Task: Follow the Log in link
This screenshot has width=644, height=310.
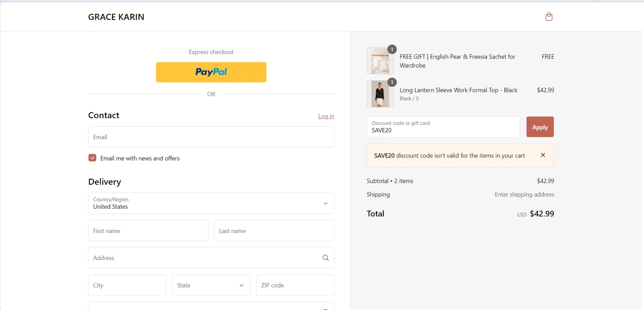Action: (x=326, y=116)
